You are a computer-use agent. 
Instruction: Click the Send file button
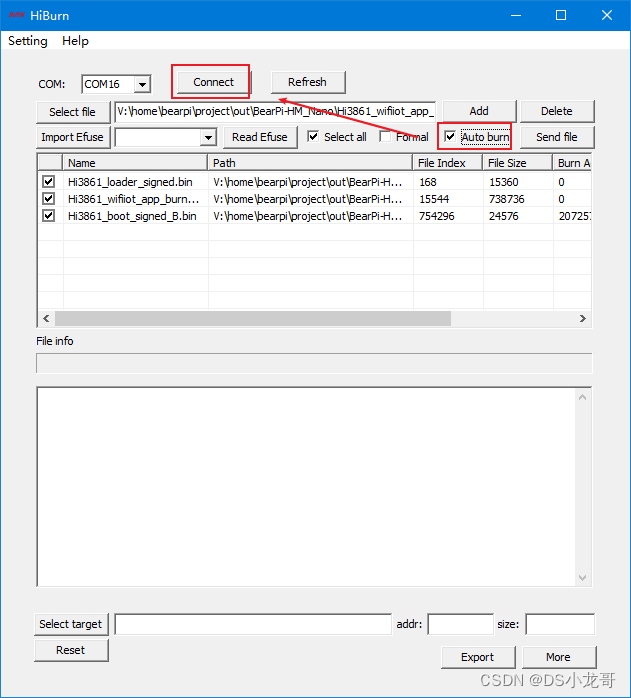click(x=557, y=137)
